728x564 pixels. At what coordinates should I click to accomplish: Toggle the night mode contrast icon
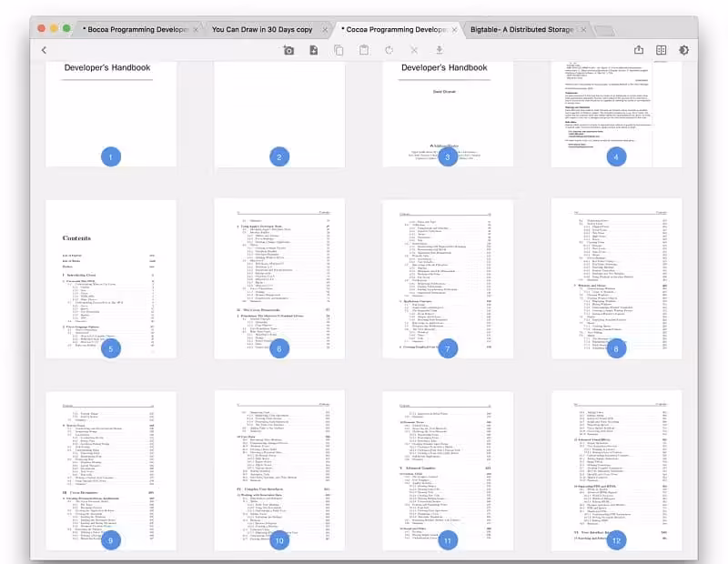[684, 50]
